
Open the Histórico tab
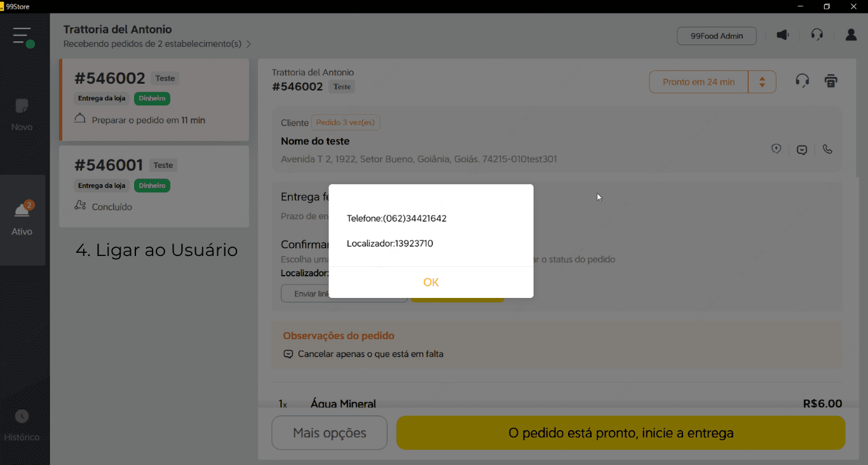(x=22, y=426)
